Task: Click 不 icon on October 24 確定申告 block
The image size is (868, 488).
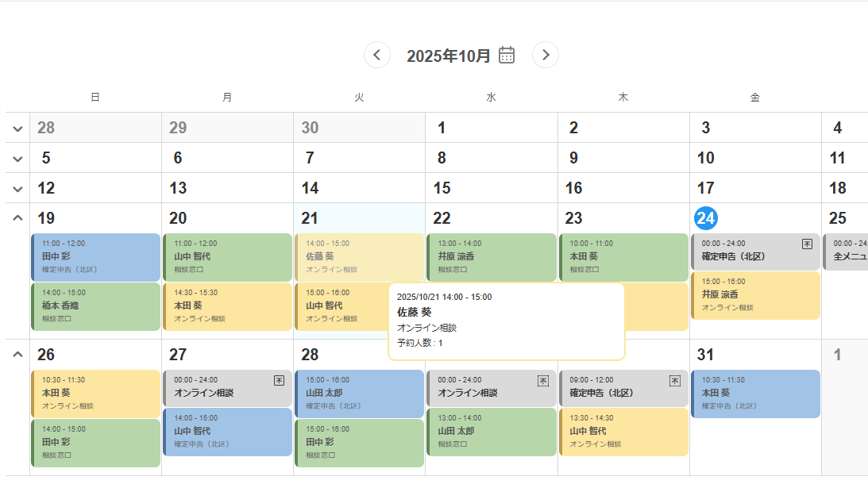Action: [x=807, y=244]
